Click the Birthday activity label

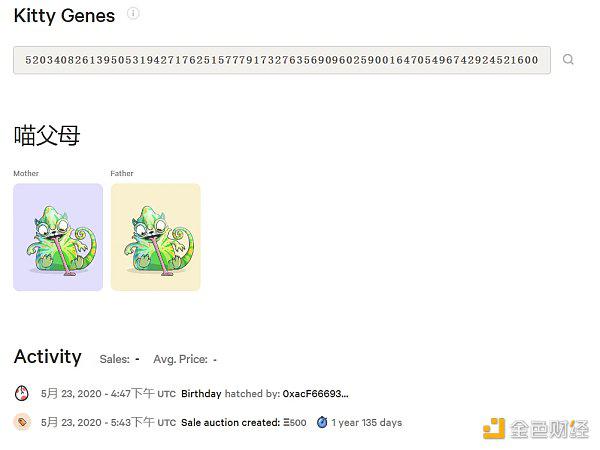point(201,394)
